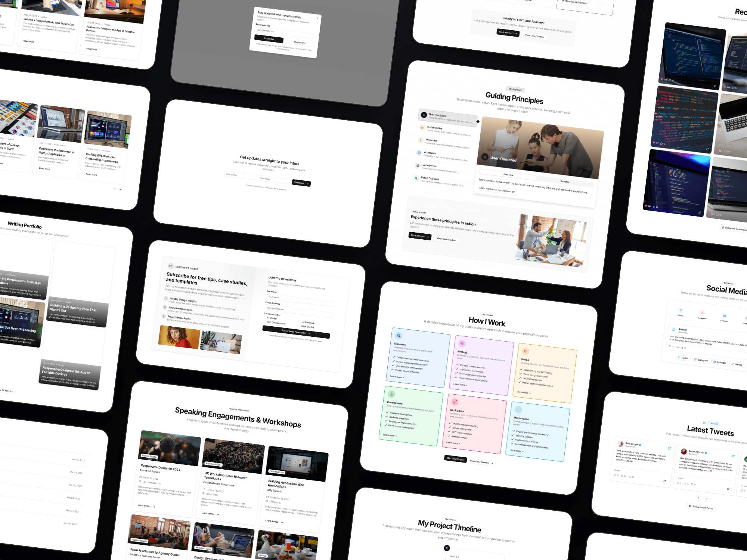Click the Maintenance step icon
The height and width of the screenshot is (560, 747).
click(518, 410)
